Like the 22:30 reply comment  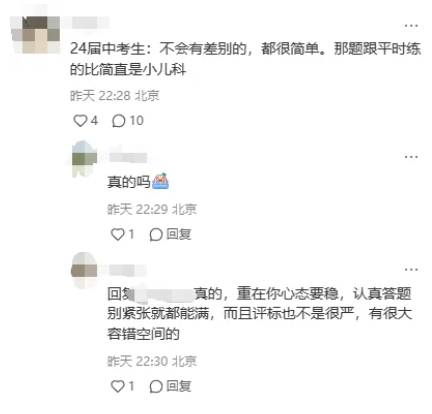point(117,386)
